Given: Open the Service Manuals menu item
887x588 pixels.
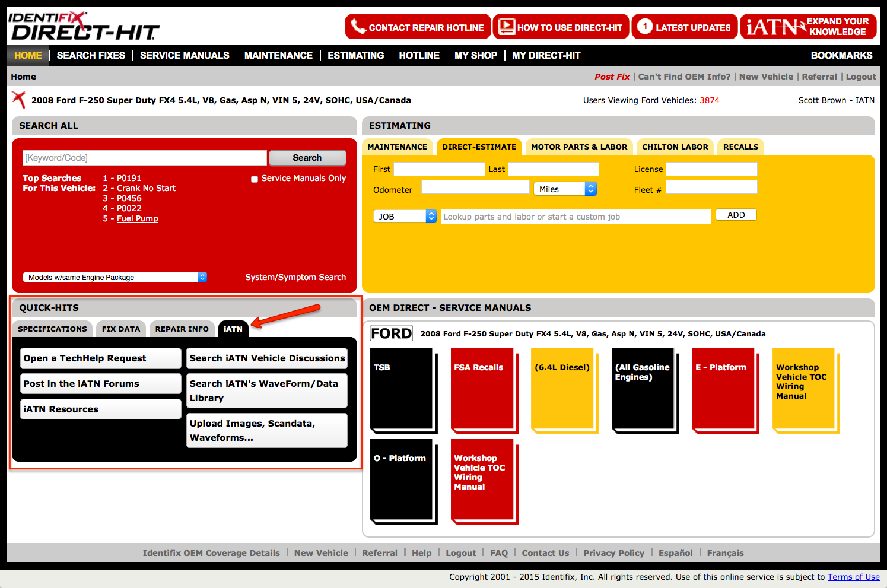Looking at the screenshot, I should coord(185,55).
